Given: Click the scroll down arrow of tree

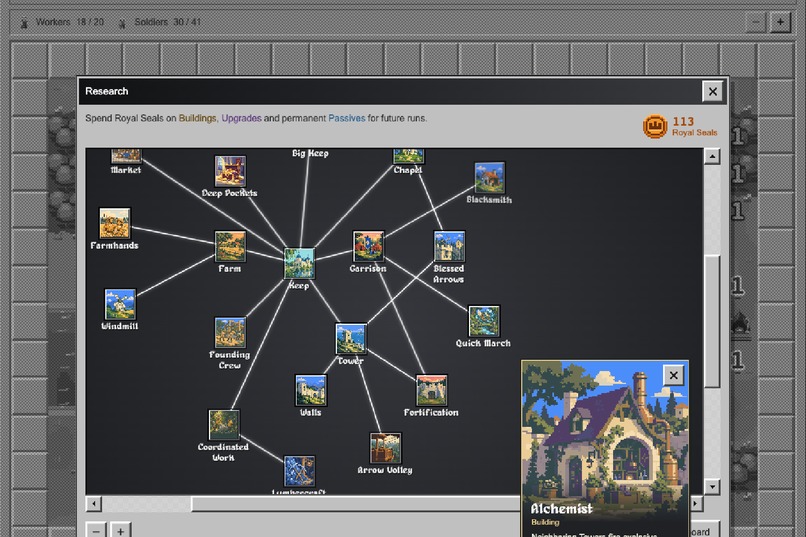Looking at the screenshot, I should click(712, 487).
